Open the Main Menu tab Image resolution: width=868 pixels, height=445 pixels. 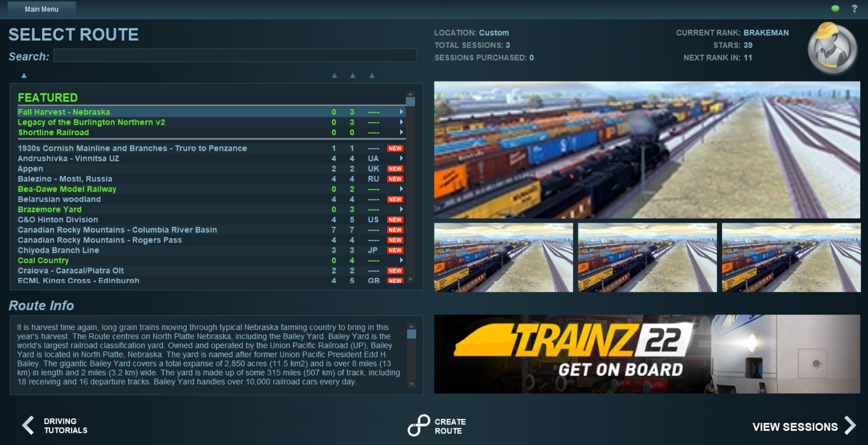[42, 9]
